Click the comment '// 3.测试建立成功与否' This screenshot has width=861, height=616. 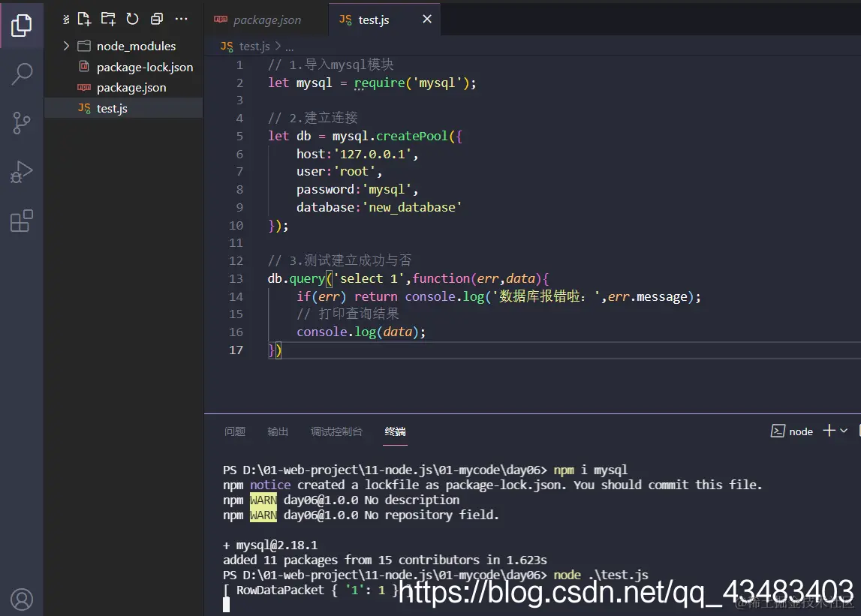coord(339,260)
